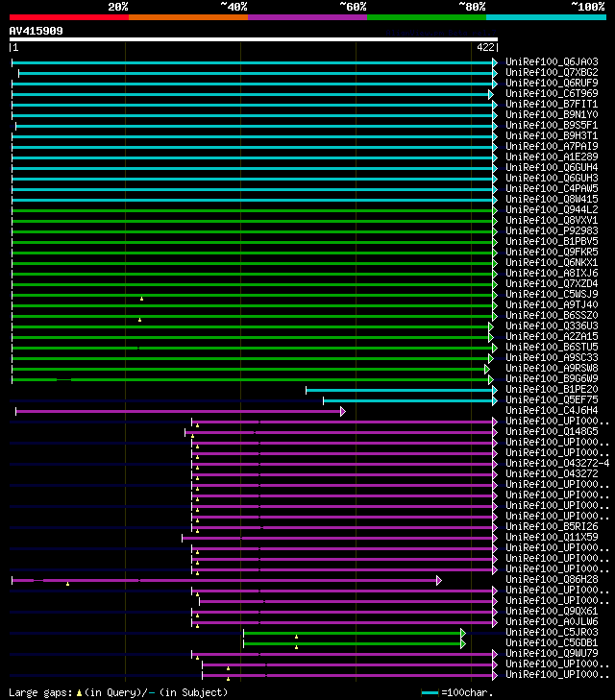This screenshot has height=700, width=615.
Task: Click the arrowhead ending Q86H28 alignment
Action: pyautogui.click(x=439, y=580)
